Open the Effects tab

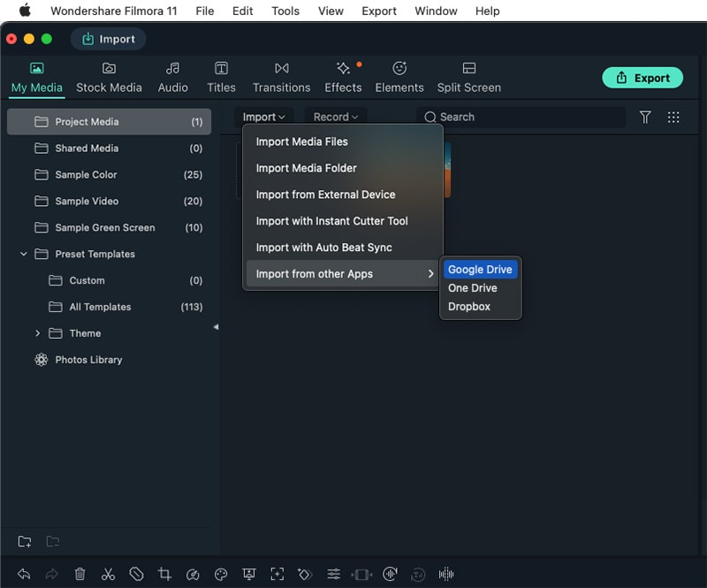click(343, 79)
